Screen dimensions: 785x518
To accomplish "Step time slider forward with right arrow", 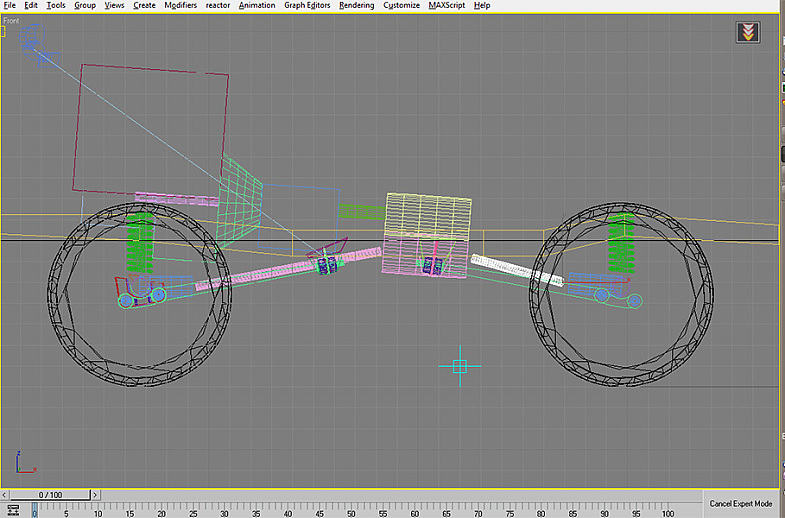I will coord(97,494).
